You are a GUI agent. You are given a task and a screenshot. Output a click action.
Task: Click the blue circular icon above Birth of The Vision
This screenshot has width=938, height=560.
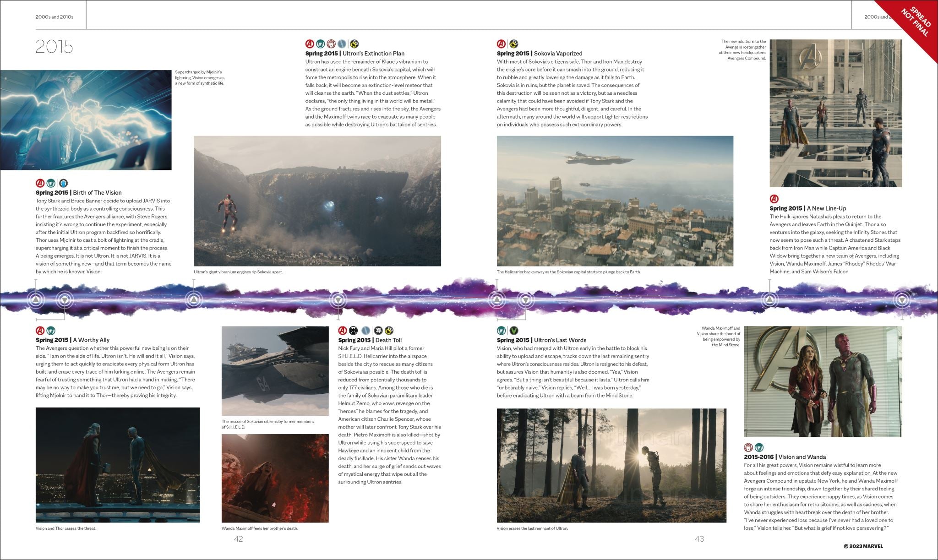pyautogui.click(x=64, y=183)
